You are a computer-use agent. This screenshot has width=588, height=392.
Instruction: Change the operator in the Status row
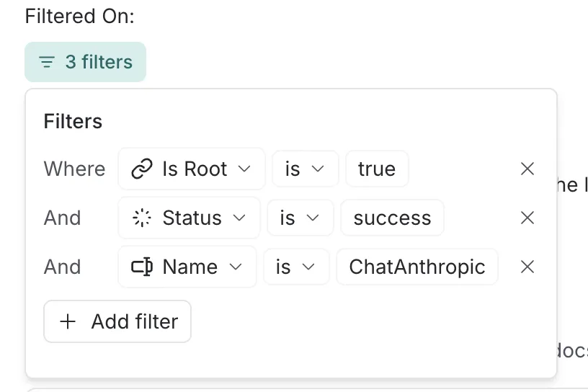click(300, 218)
